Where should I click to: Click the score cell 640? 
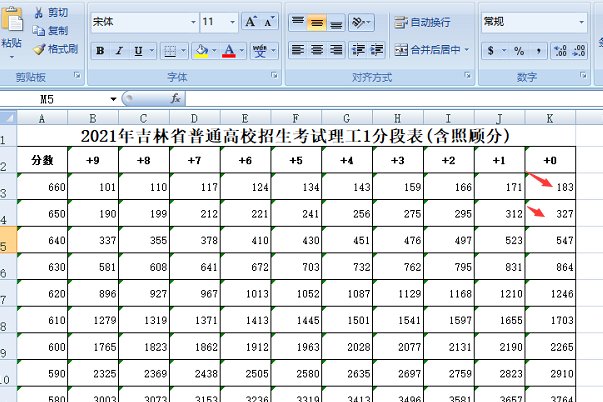[x=42, y=240]
